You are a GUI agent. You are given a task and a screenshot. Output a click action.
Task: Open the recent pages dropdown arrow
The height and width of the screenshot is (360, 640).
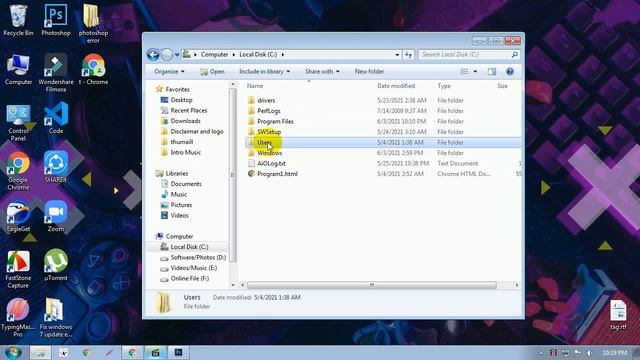tap(177, 54)
